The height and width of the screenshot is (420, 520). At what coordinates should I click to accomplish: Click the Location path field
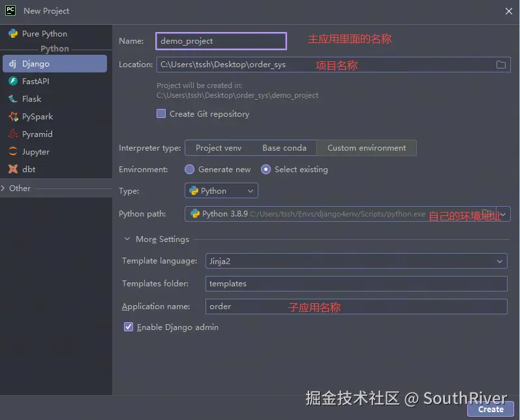click(x=333, y=65)
